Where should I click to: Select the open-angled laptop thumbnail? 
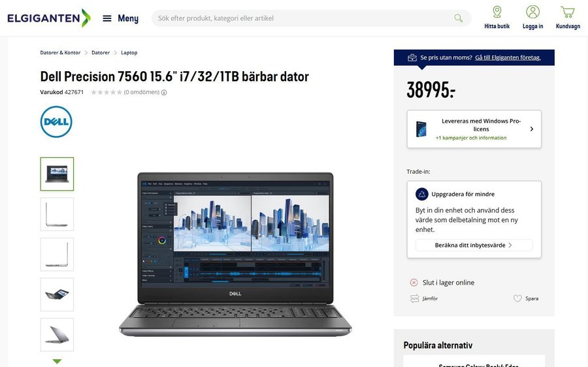(57, 295)
